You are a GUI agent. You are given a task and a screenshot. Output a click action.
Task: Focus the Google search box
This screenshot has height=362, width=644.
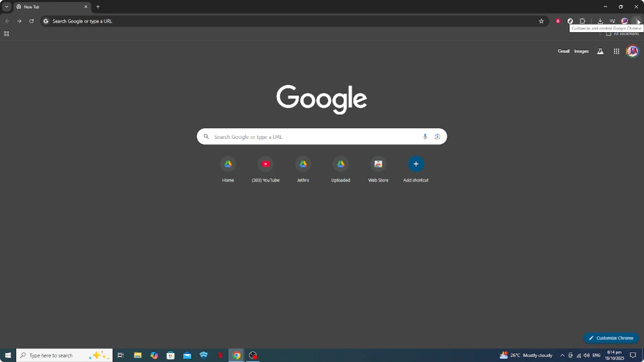[322, 137]
